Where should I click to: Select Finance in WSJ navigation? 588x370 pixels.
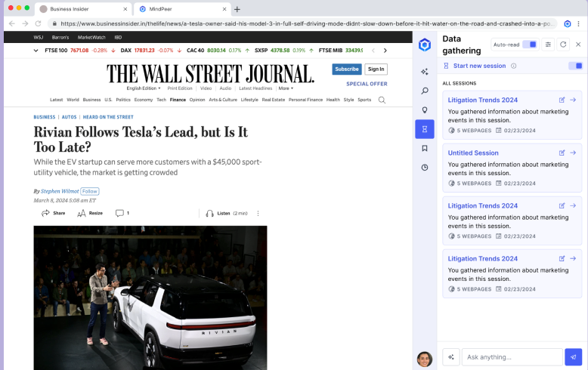pyautogui.click(x=178, y=100)
